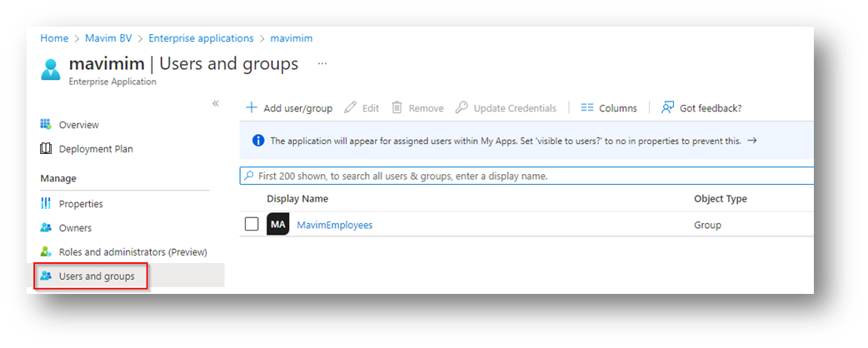Image resolution: width=868 pixels, height=348 pixels.
Task: Open the MavimEmployees group link
Action: tap(335, 225)
